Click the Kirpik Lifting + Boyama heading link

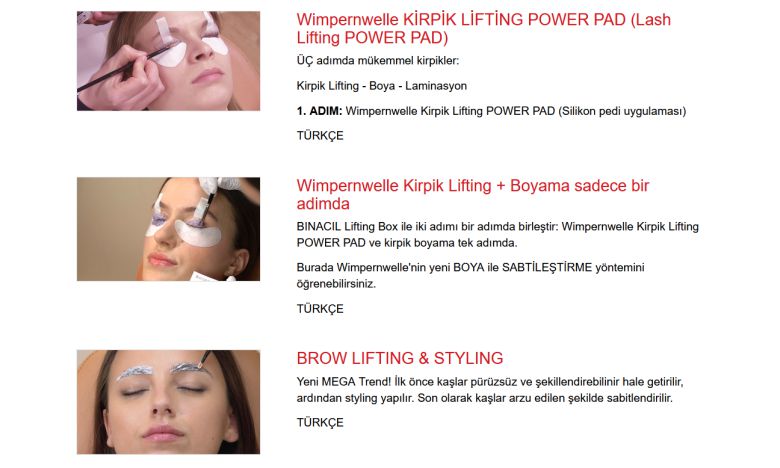click(x=473, y=194)
